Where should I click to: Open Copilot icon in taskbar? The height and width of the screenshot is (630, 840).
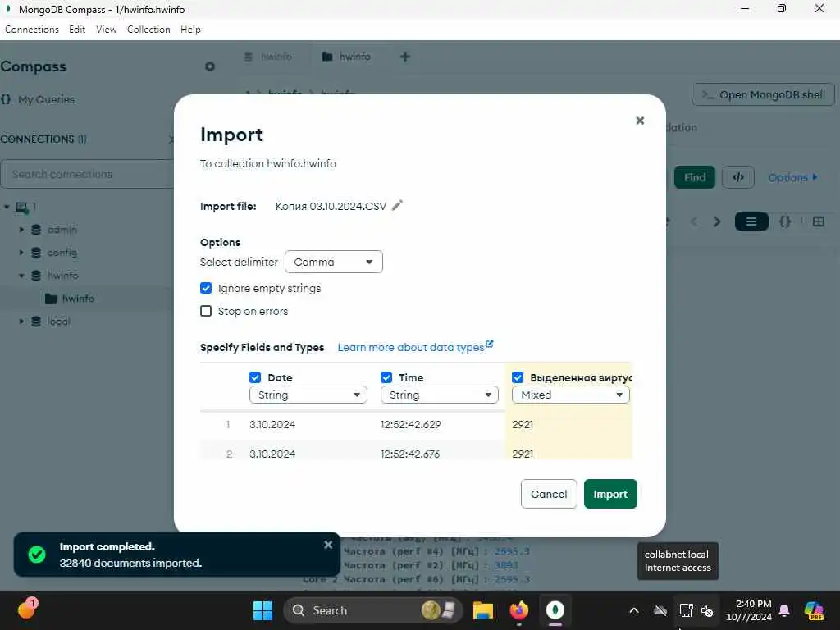point(814,610)
